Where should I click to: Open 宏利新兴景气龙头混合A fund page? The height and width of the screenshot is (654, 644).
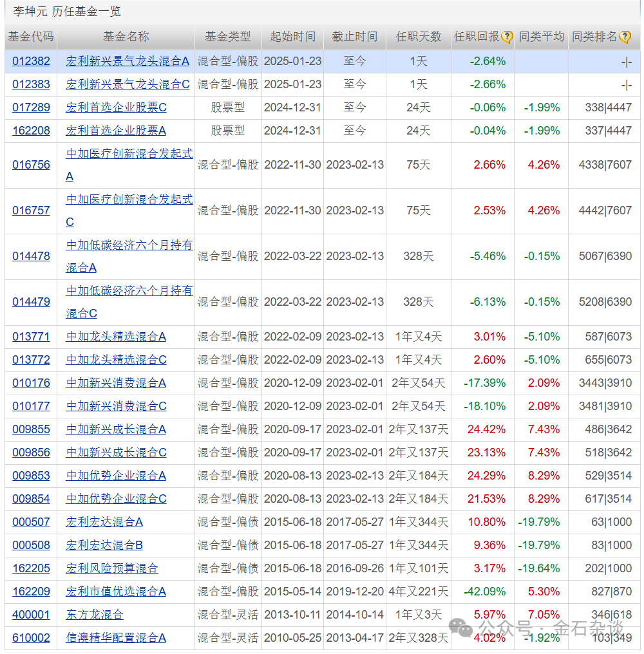(128, 61)
